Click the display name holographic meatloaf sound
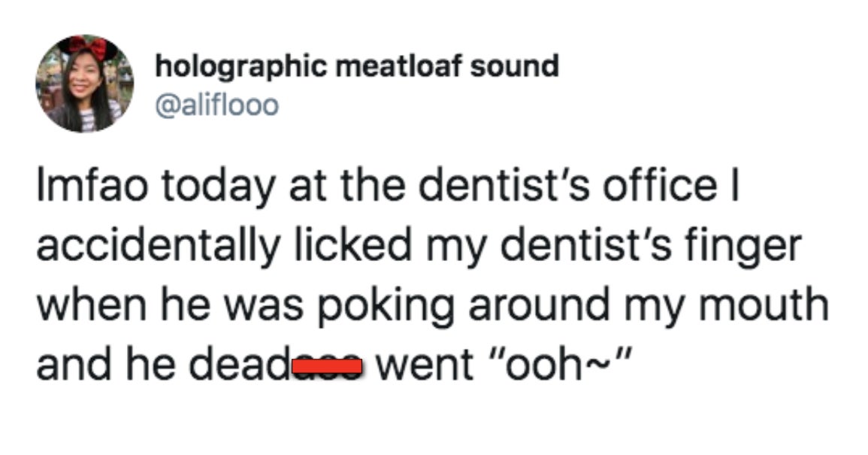The image size is (868, 455). click(x=357, y=66)
